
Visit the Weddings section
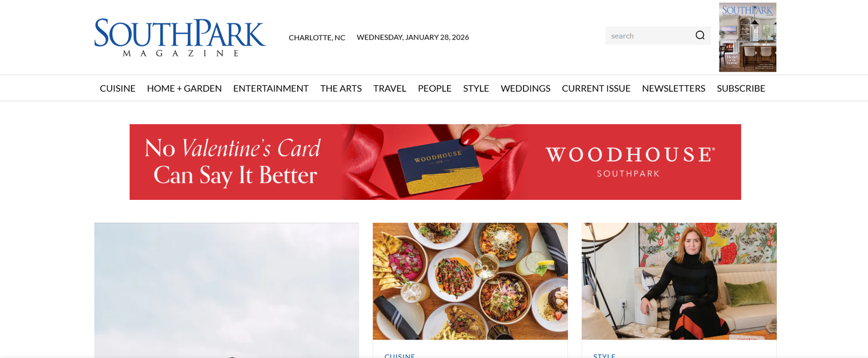tap(525, 88)
